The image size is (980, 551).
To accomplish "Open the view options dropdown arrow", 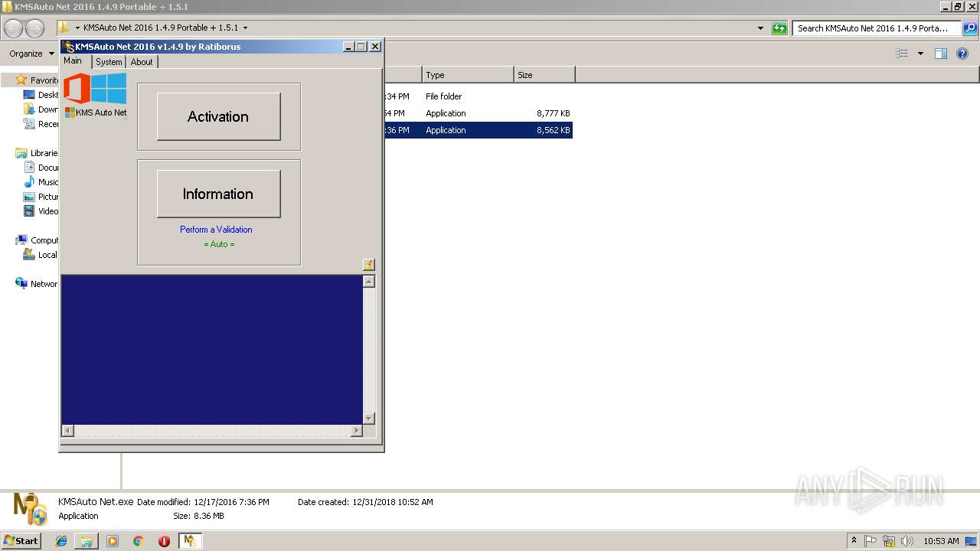I will click(x=920, y=54).
